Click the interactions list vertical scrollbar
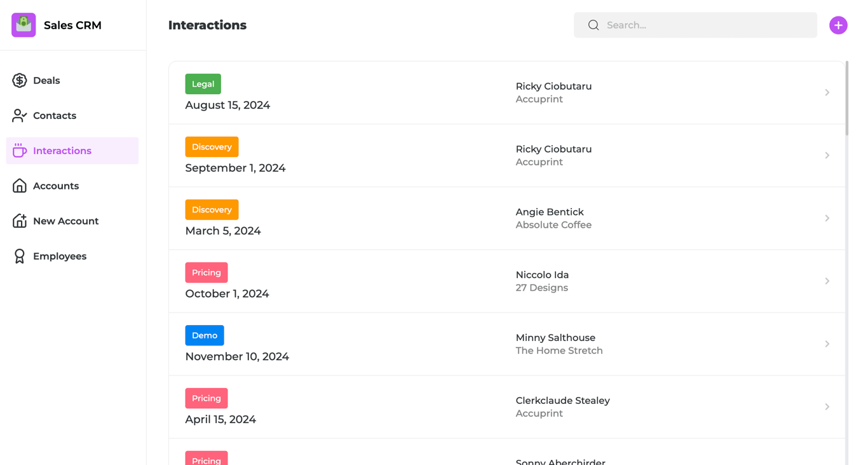The image size is (868, 465). click(x=847, y=99)
